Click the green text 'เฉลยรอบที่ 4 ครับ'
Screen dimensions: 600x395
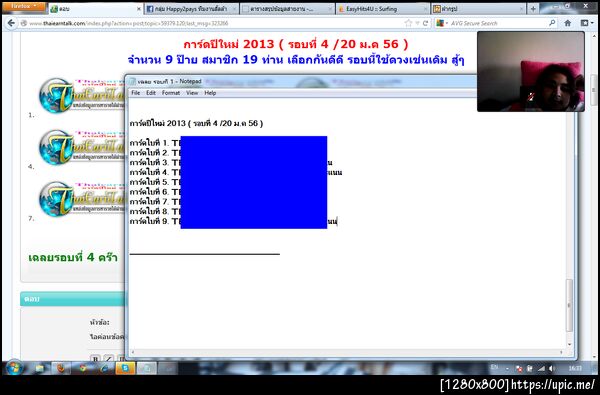(73, 257)
